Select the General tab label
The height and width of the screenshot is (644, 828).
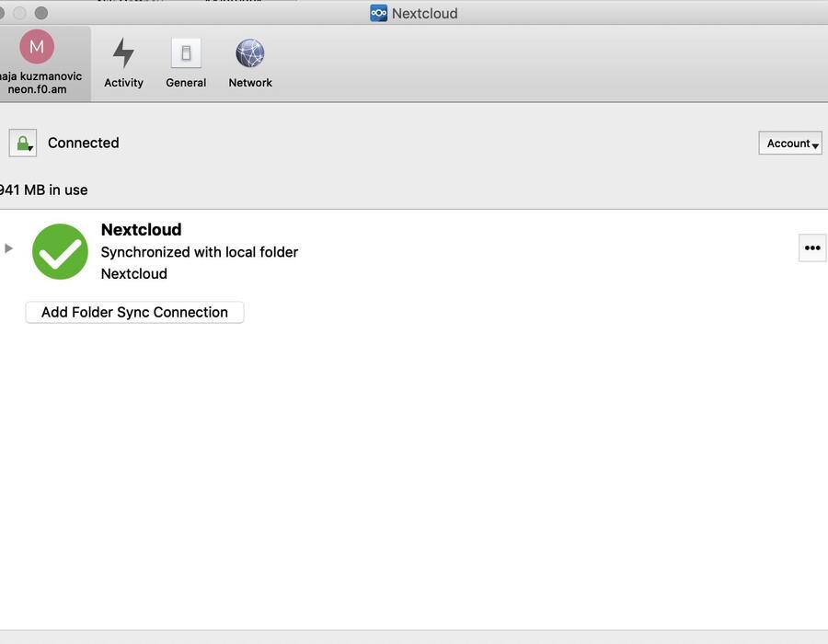[186, 83]
